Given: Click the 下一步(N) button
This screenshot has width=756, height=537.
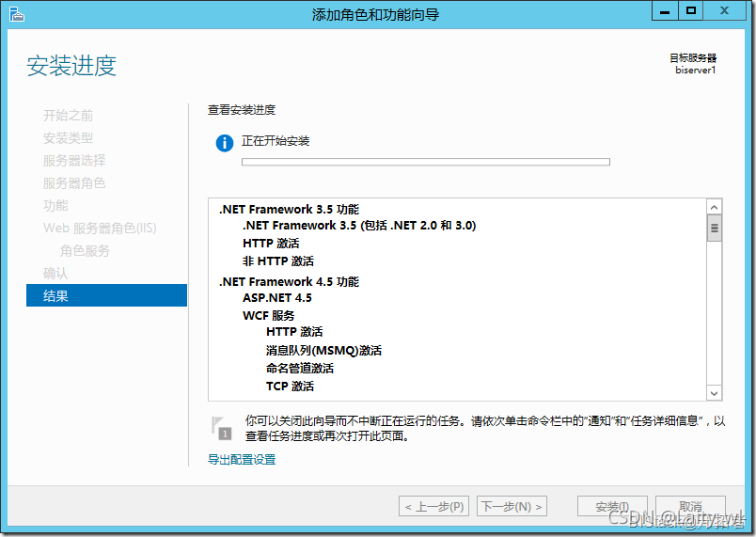Looking at the screenshot, I should click(512, 506).
